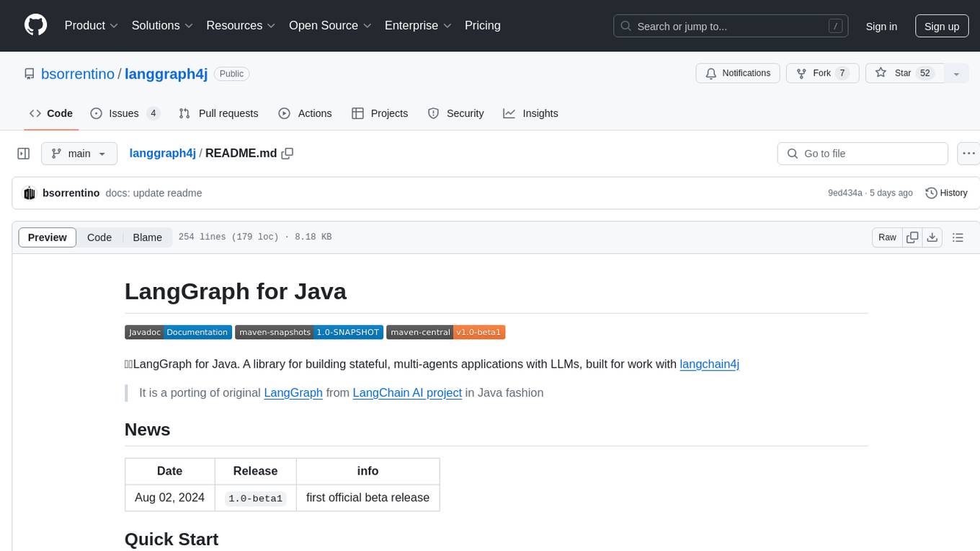Click the Search or jump to box
The height and width of the screenshot is (551, 980).
tap(732, 26)
